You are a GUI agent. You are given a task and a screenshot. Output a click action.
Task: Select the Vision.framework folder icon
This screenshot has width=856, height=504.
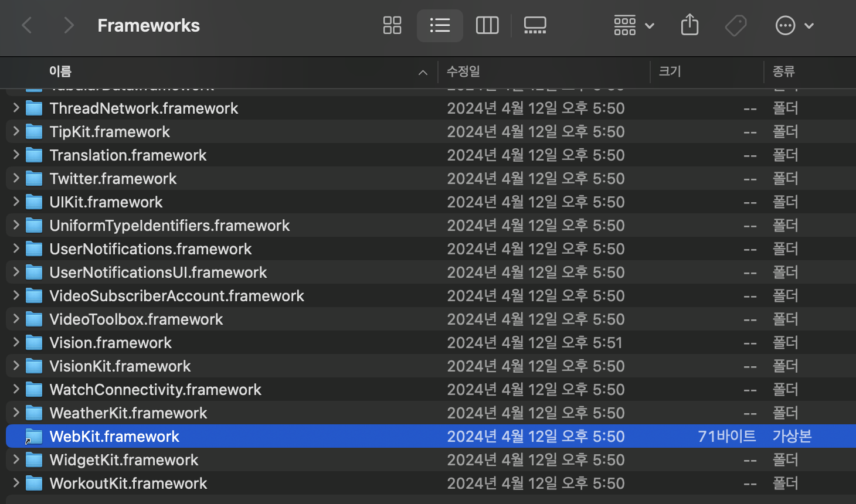tap(34, 343)
